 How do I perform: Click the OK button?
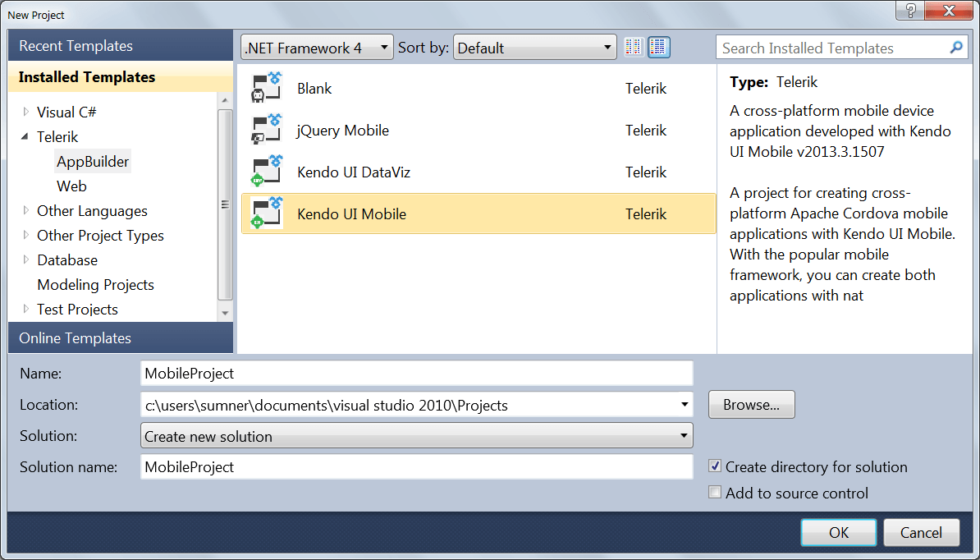pyautogui.click(x=839, y=532)
